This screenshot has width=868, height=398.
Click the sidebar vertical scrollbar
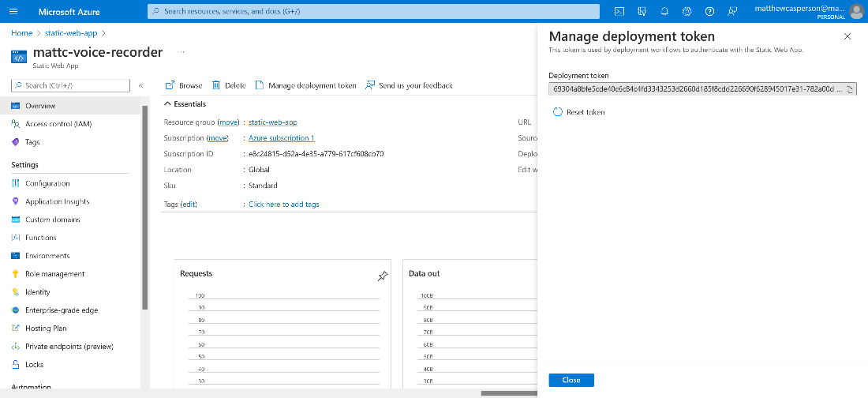tap(145, 208)
